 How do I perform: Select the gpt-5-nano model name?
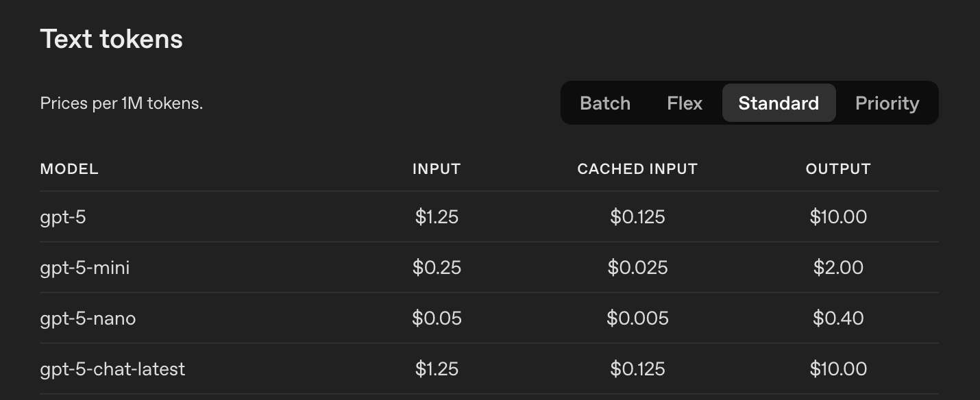click(x=88, y=318)
